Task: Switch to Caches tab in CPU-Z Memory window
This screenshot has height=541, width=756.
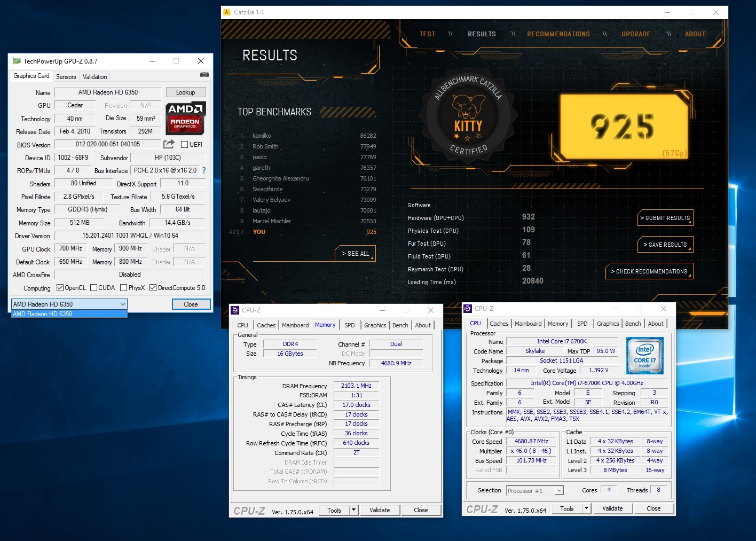Action: point(266,325)
